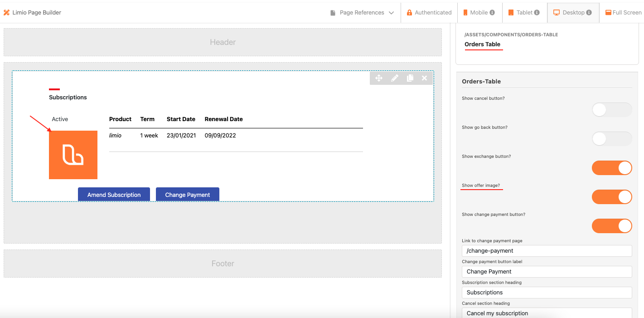644x318 pixels.
Task: Click the Authenticated lock icon
Action: click(x=409, y=13)
